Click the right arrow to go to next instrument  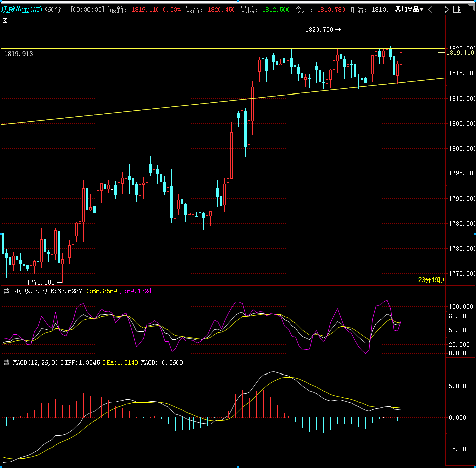click(445, 10)
